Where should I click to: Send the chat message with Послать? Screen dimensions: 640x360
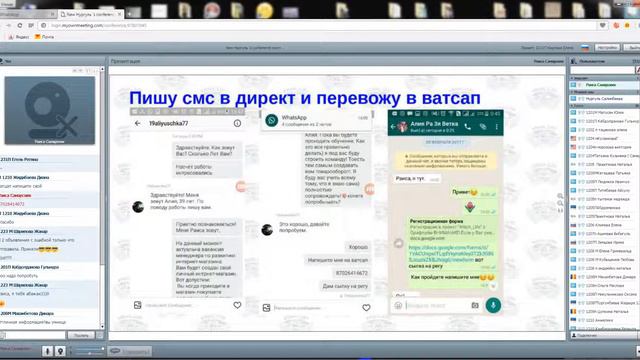(81, 335)
